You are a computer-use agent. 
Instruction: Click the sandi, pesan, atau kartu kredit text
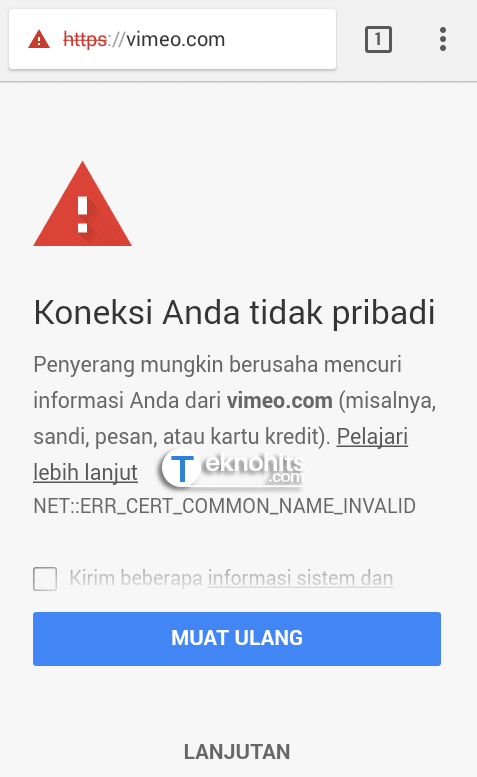tap(182, 437)
